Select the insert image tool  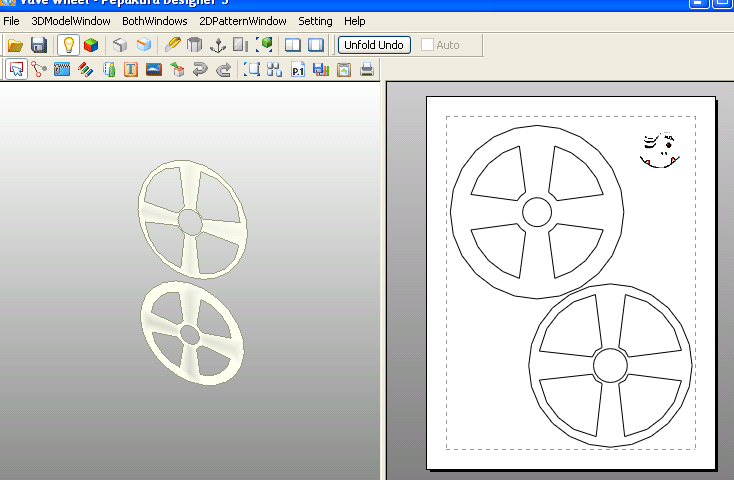pyautogui.click(x=154, y=70)
